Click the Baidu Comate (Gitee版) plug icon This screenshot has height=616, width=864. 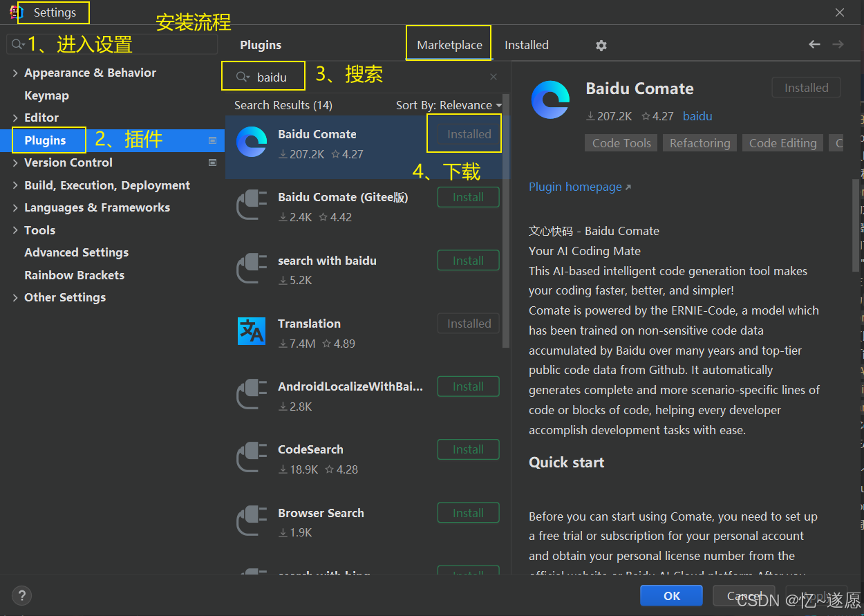click(x=251, y=205)
